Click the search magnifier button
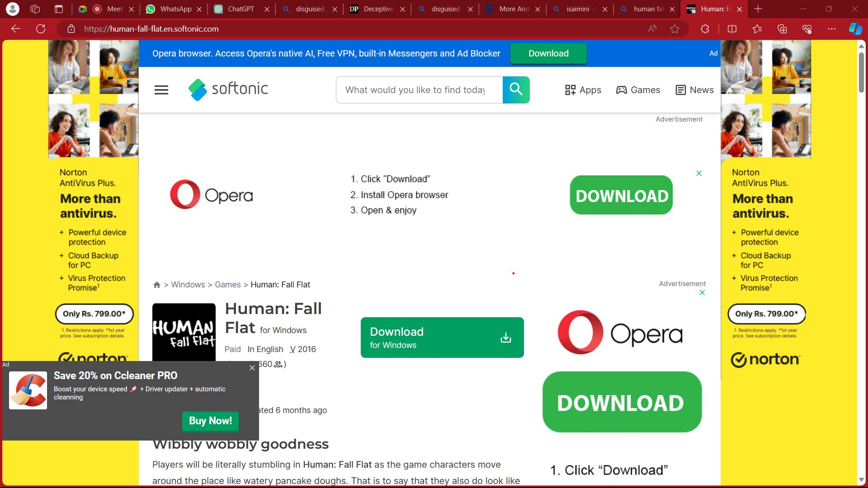The width and height of the screenshot is (868, 488). tap(516, 90)
